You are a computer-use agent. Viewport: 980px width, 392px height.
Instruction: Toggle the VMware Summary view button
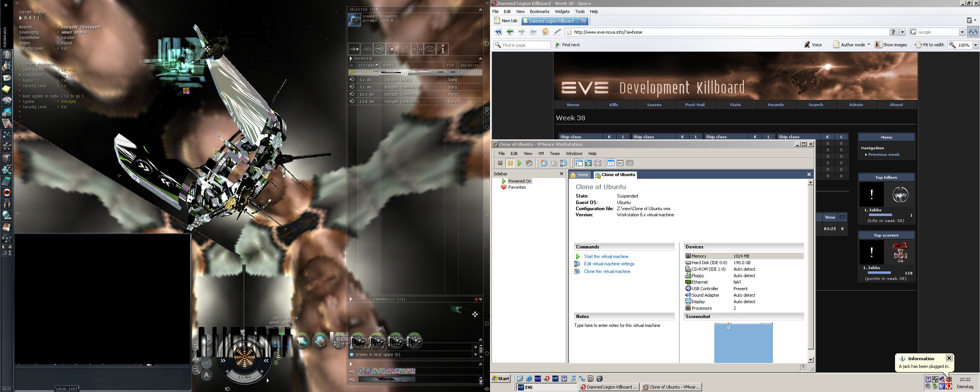(x=611, y=163)
